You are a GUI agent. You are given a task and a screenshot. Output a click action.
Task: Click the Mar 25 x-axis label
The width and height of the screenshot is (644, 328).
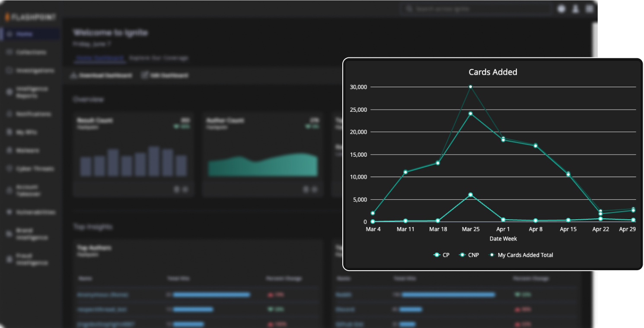click(x=470, y=229)
